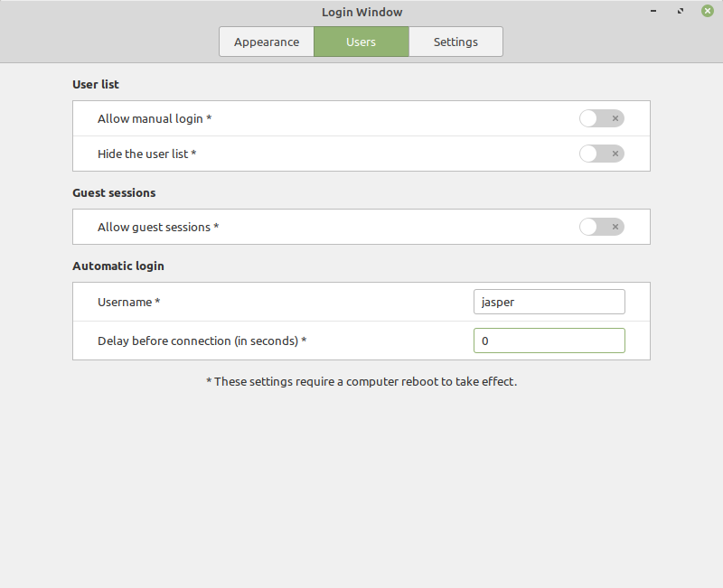The height and width of the screenshot is (588, 723).
Task: Click the 'Guest sessions' section heading
Action: click(x=114, y=192)
